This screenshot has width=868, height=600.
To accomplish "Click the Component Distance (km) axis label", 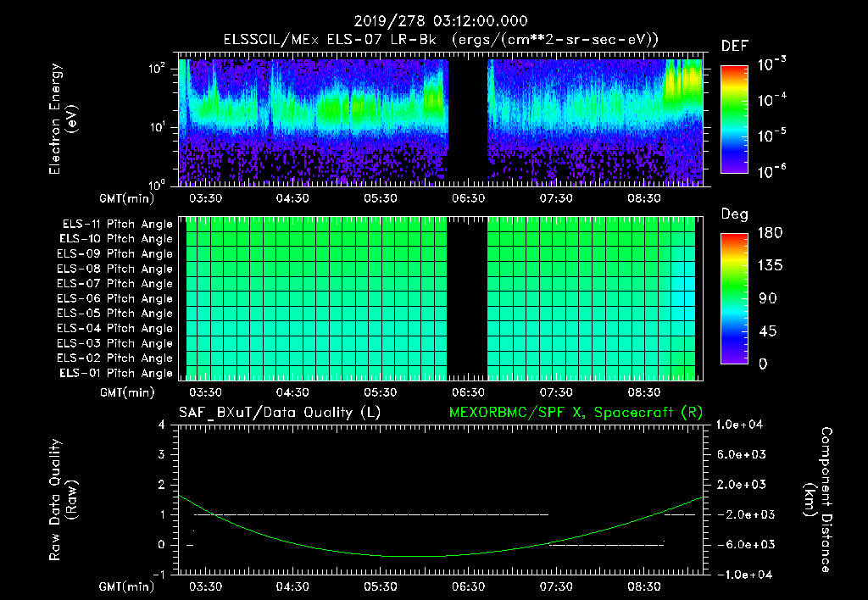I will click(x=818, y=500).
